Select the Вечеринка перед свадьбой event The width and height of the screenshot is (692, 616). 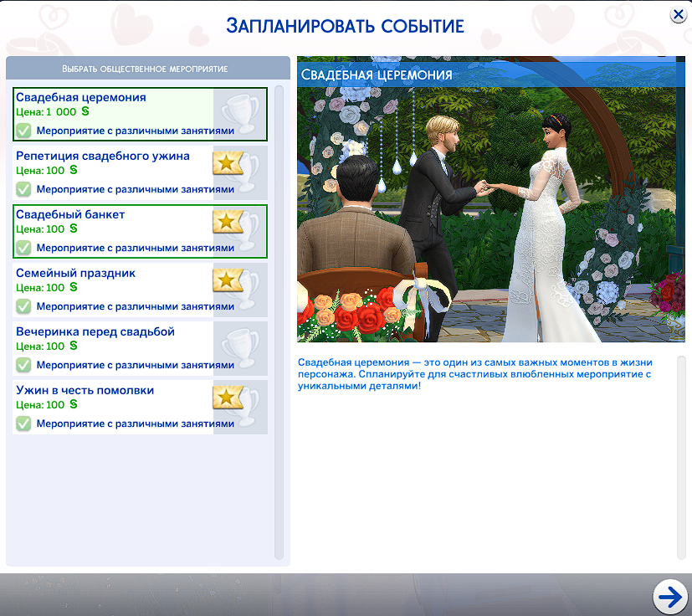[140, 349]
